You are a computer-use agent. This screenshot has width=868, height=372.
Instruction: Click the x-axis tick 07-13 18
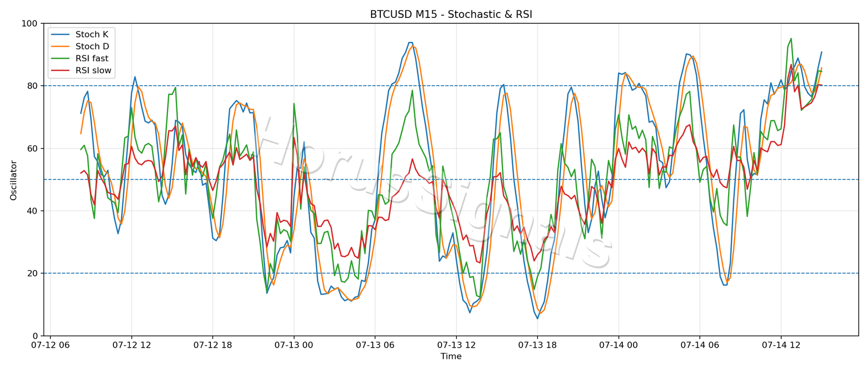[x=537, y=345]
